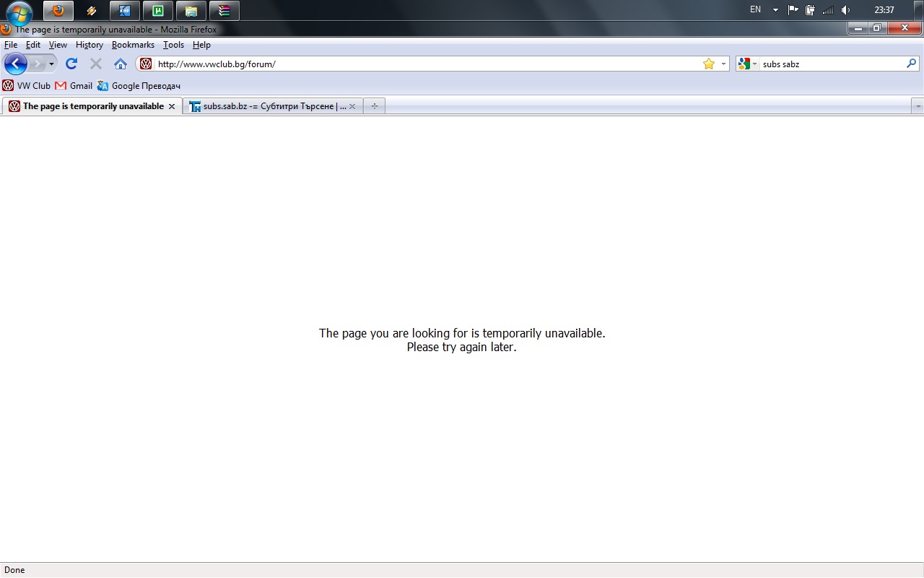
Task: Expand the back/forward history dropdown
Action: [x=51, y=64]
